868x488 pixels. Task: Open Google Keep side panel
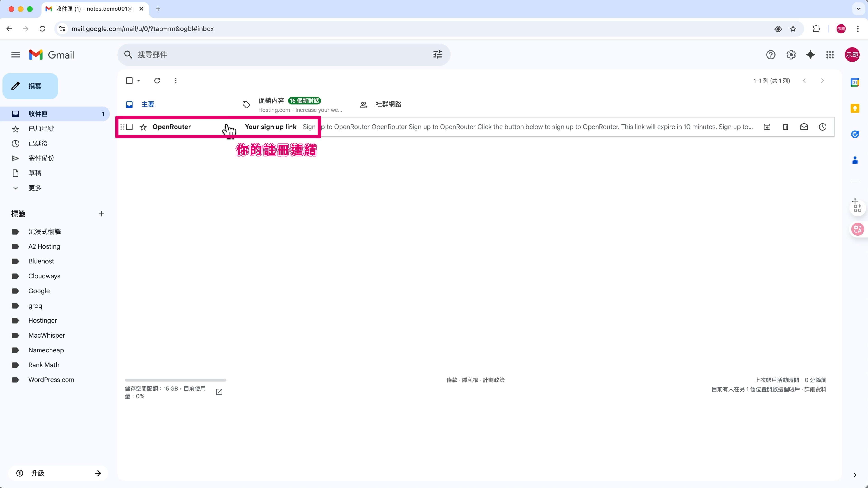coord(855,108)
